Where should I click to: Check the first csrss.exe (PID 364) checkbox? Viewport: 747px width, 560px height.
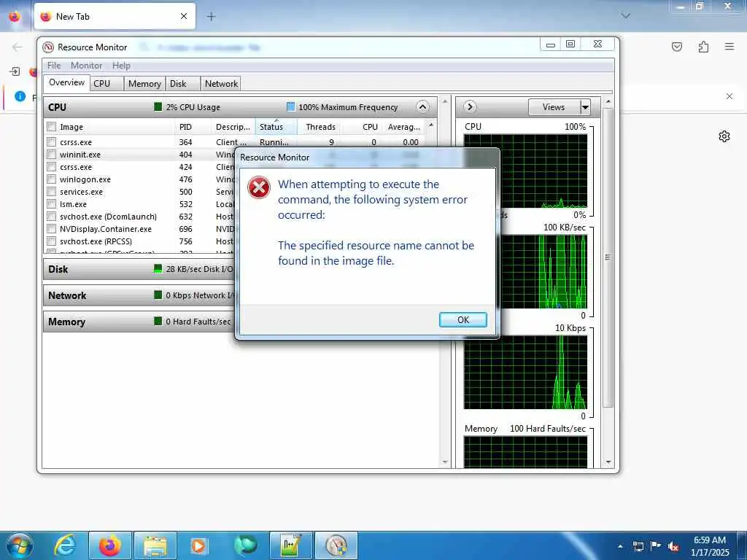click(x=52, y=142)
